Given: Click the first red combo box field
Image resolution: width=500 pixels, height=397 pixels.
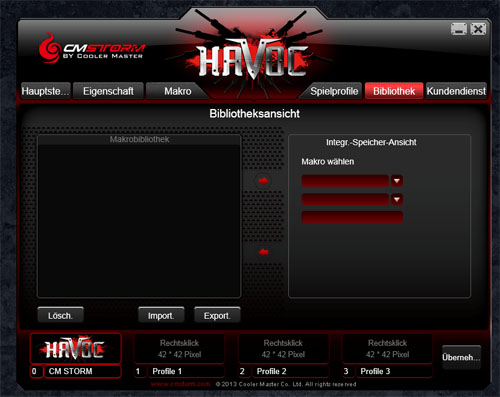Looking at the screenshot, I should tap(345, 181).
